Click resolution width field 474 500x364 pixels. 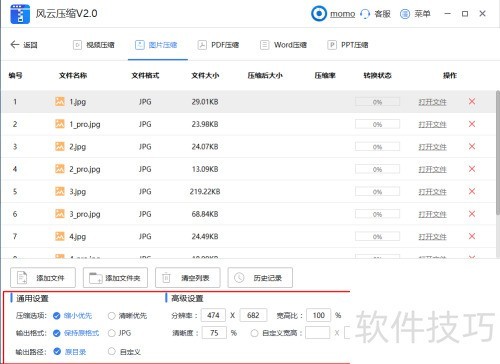pos(213,315)
